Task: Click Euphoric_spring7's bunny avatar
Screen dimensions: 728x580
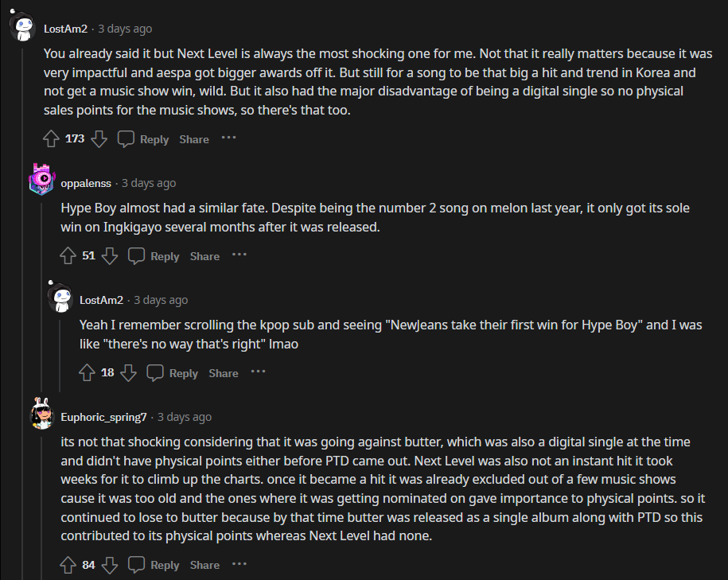Action: 41,413
